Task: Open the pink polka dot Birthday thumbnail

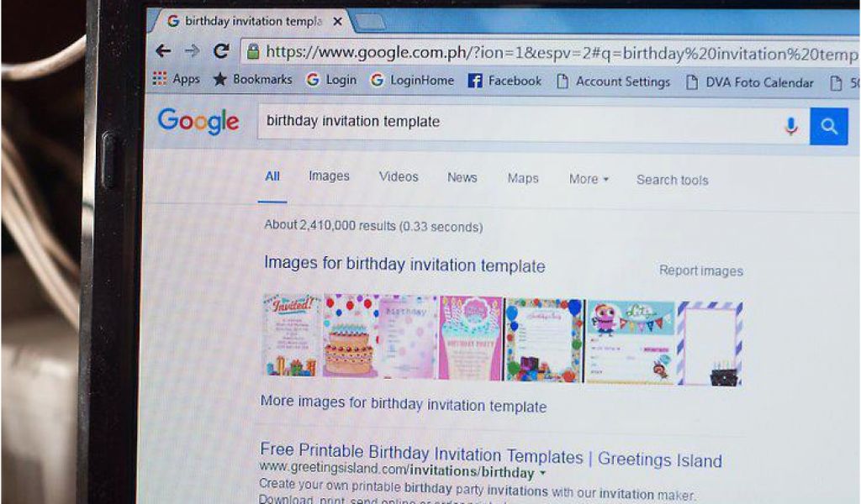Action: pos(408,337)
